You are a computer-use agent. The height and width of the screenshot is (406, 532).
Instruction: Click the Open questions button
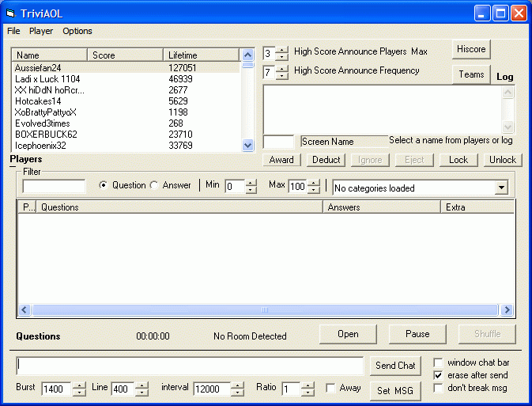[348, 334]
